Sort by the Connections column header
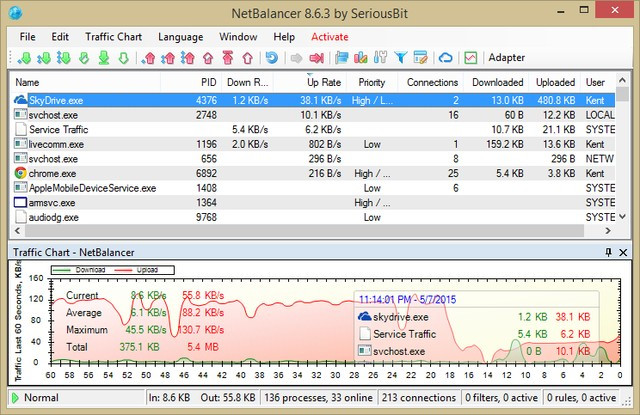This screenshot has height=415, width=640. [431, 82]
